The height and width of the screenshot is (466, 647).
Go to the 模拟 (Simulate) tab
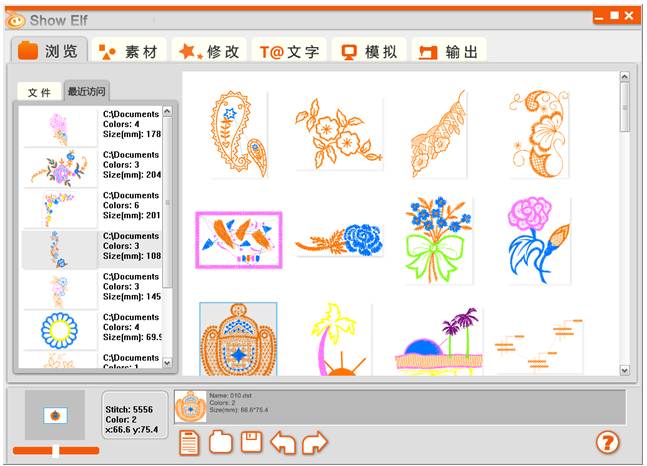point(369,52)
